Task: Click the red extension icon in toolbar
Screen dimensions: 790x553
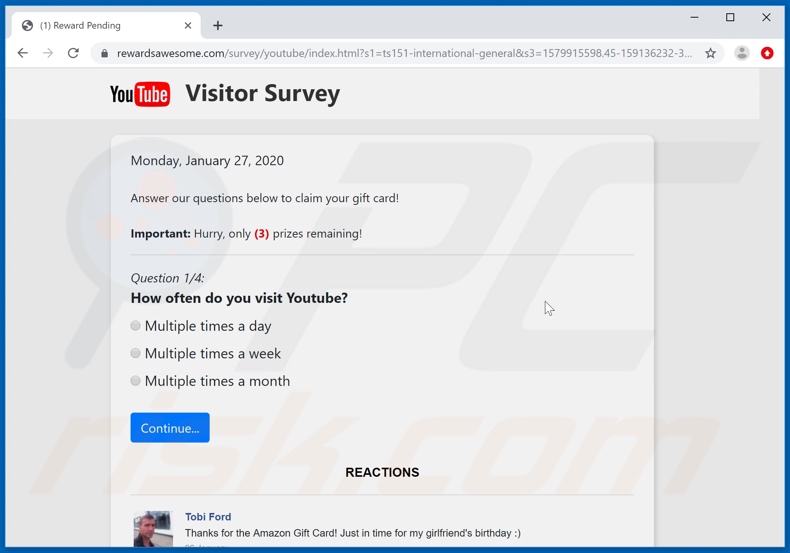Action: [x=767, y=53]
